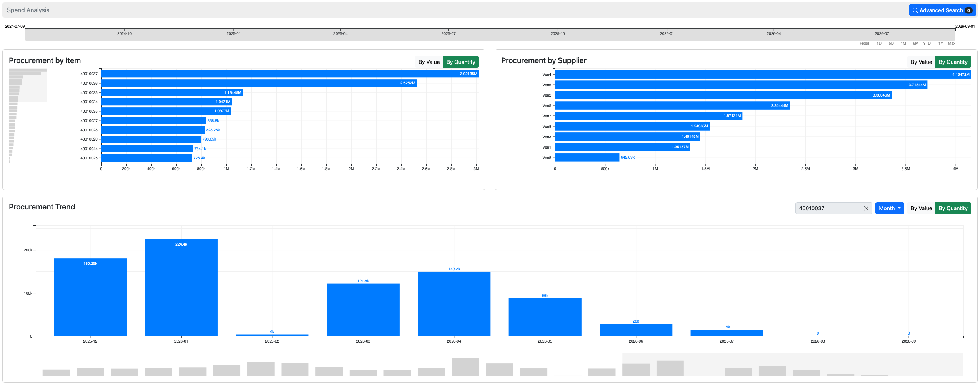
Task: Click the Ven1 supplier bar
Action: (623, 147)
